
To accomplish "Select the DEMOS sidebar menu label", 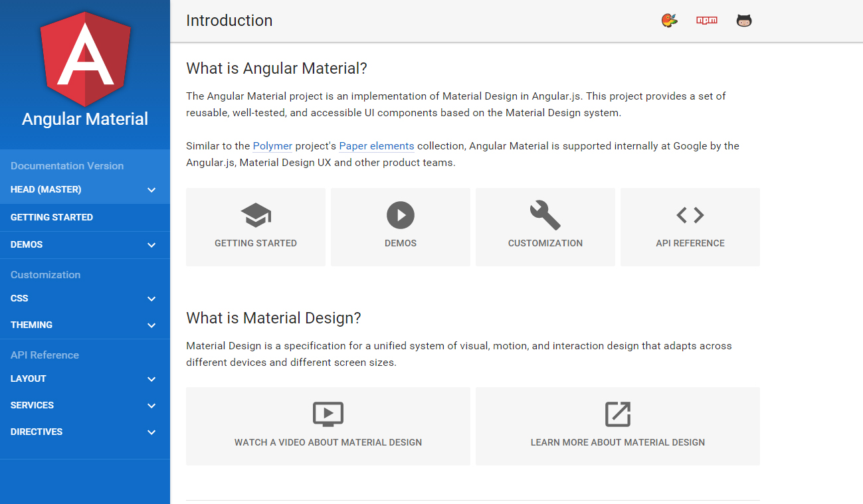I will pos(27,244).
